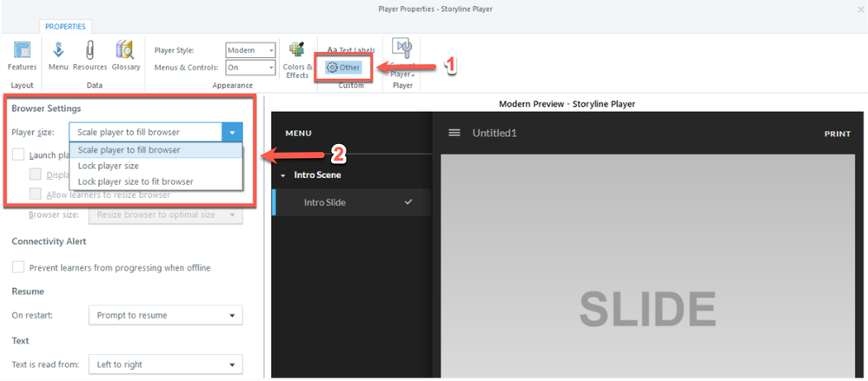Open the On restart dropdown
Image resolution: width=868 pixels, height=381 pixels.
pos(165,315)
